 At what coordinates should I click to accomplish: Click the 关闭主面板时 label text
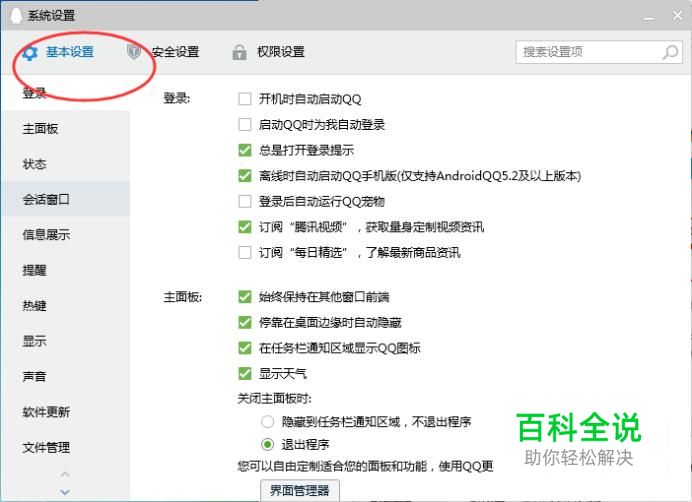click(274, 399)
